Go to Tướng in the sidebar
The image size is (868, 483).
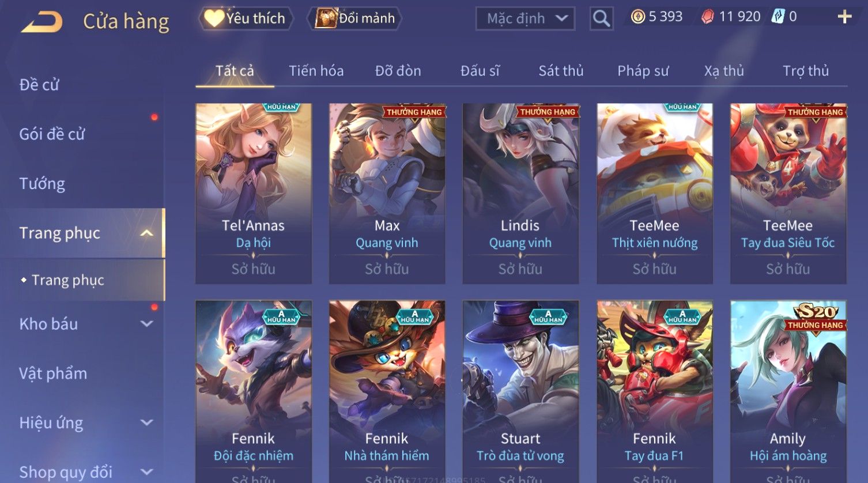[42, 184]
